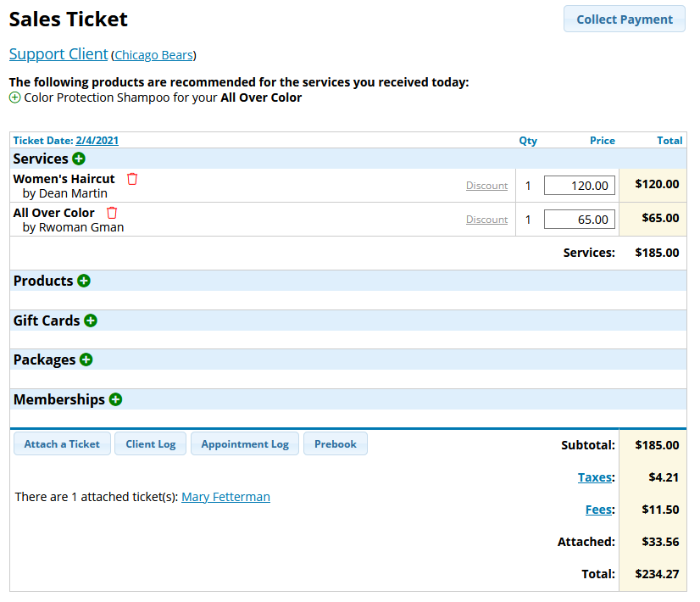Edit the All Over Color price field

(x=579, y=219)
